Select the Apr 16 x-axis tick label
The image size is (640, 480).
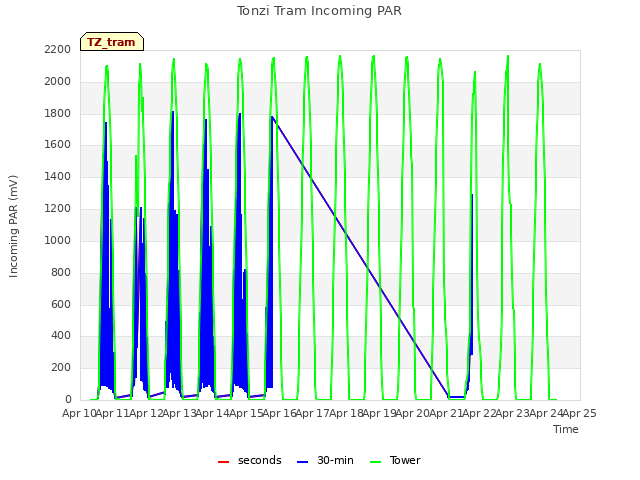click(280, 413)
